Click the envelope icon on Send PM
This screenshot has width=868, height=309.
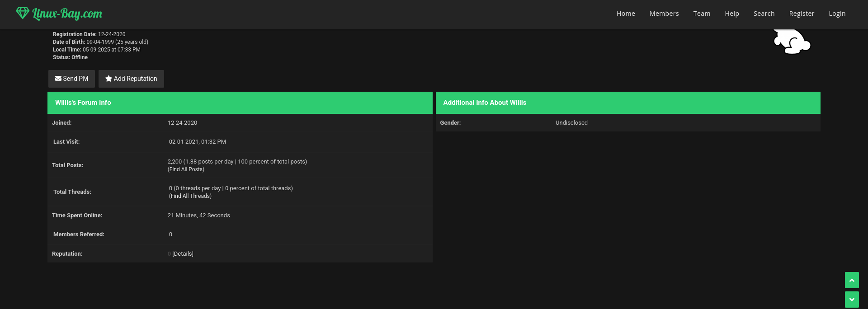[x=58, y=79]
